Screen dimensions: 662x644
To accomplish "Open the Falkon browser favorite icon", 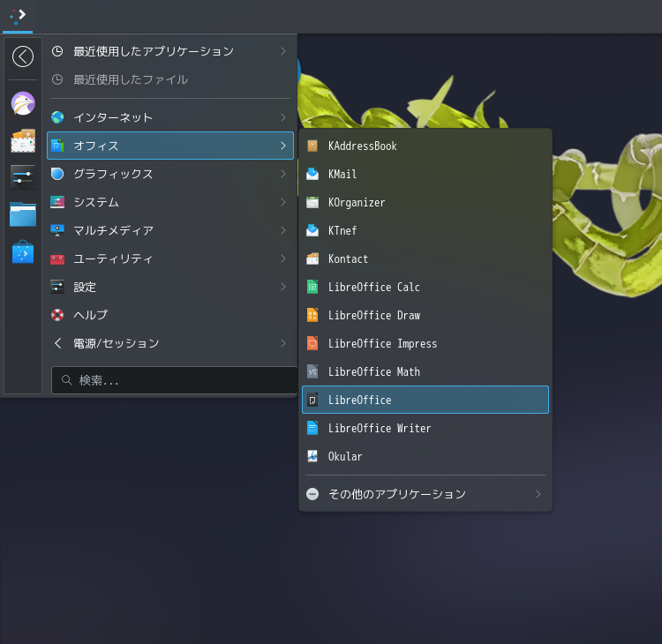I will 23,103.
